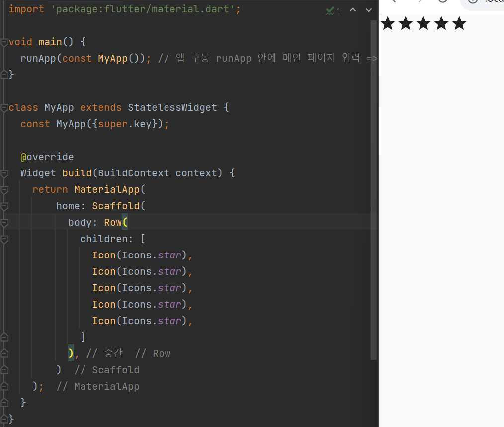Screen dimensions: 504x427
Task: Click MyApp() inside runApp call
Action: click(x=119, y=59)
